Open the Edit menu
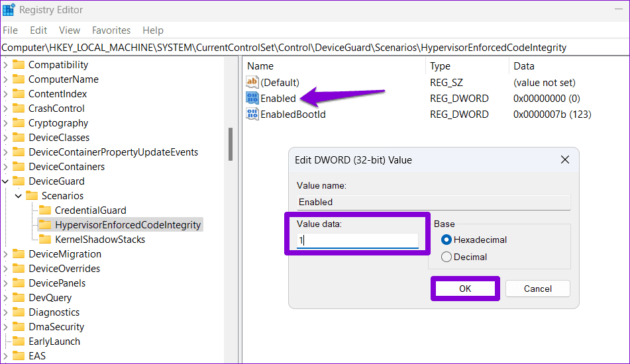 coord(38,30)
